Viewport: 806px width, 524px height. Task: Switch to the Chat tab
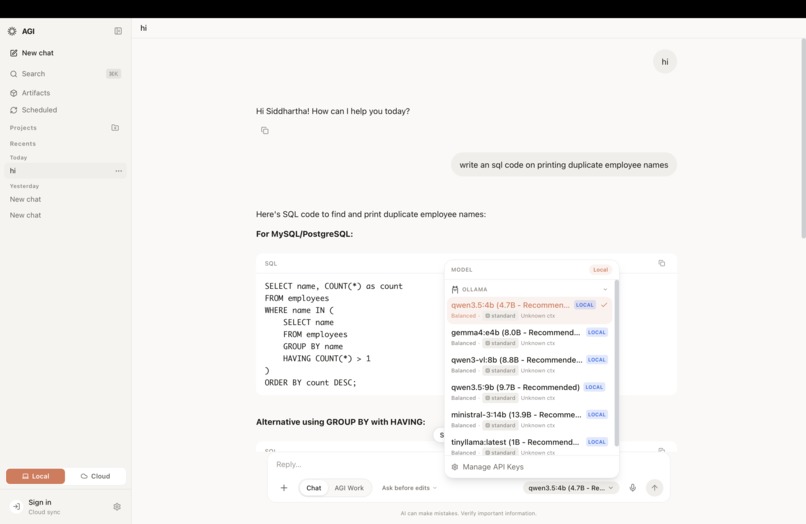[314, 488]
